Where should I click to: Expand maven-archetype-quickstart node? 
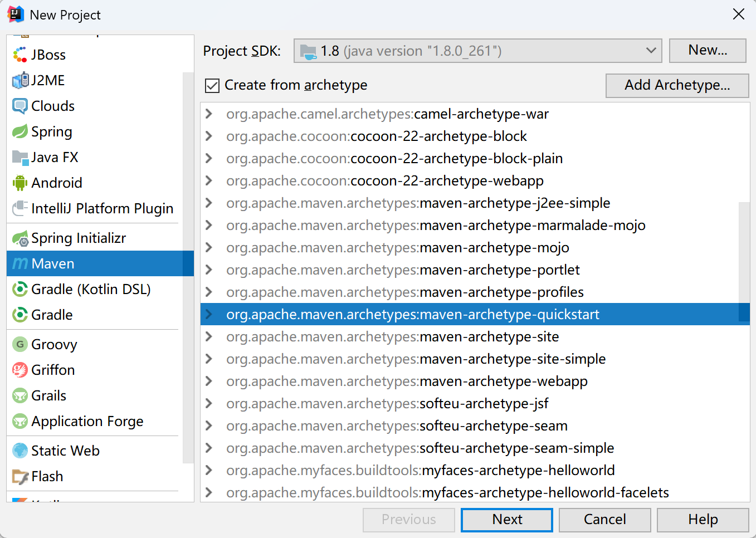pyautogui.click(x=209, y=314)
